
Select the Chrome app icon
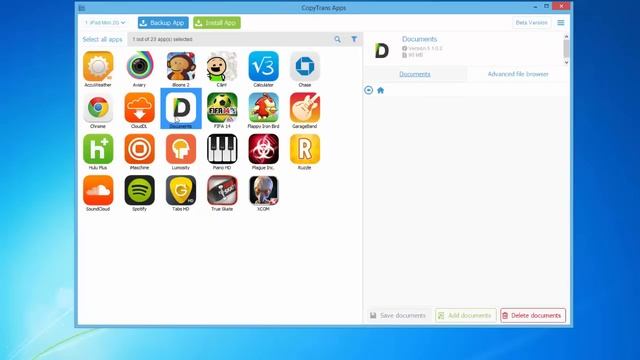point(98,107)
